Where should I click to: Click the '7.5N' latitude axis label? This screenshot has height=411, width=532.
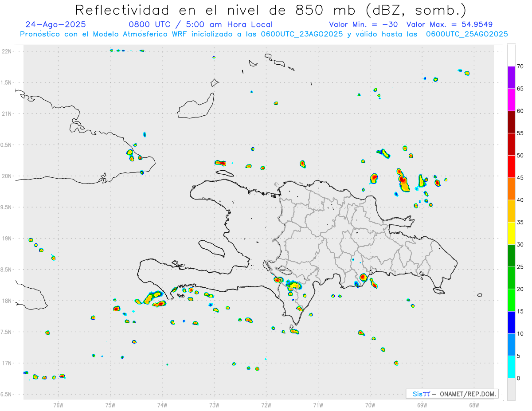(x=7, y=332)
